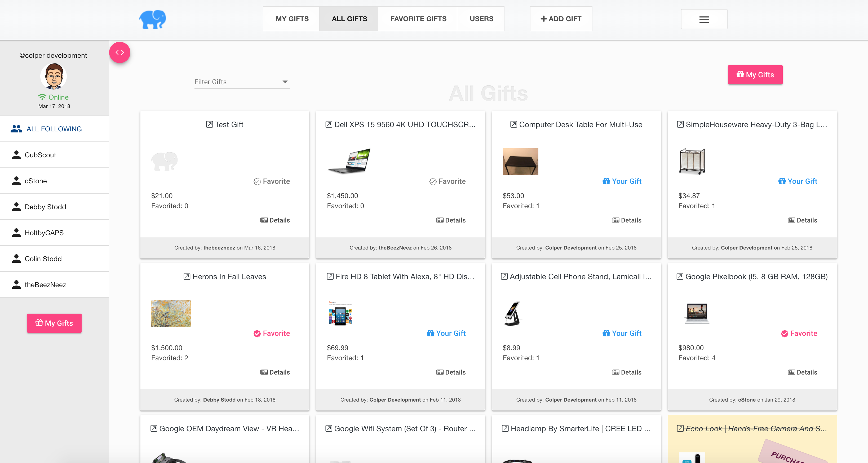Open Details for Google Pixelbook
Screen dimensions: 868x463
(802, 372)
